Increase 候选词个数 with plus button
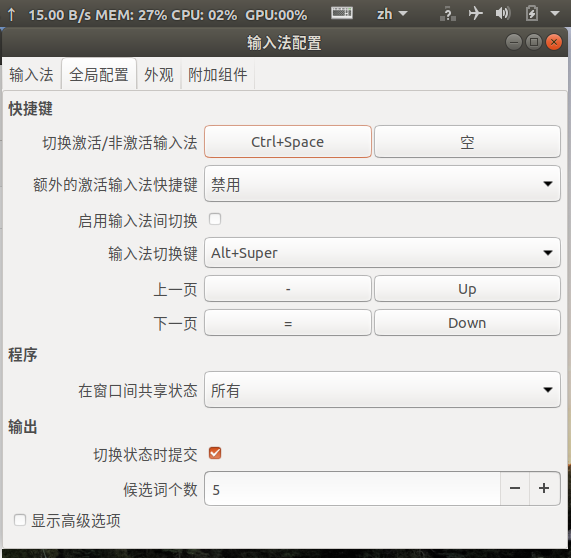Image resolution: width=571 pixels, height=558 pixels. (x=544, y=488)
